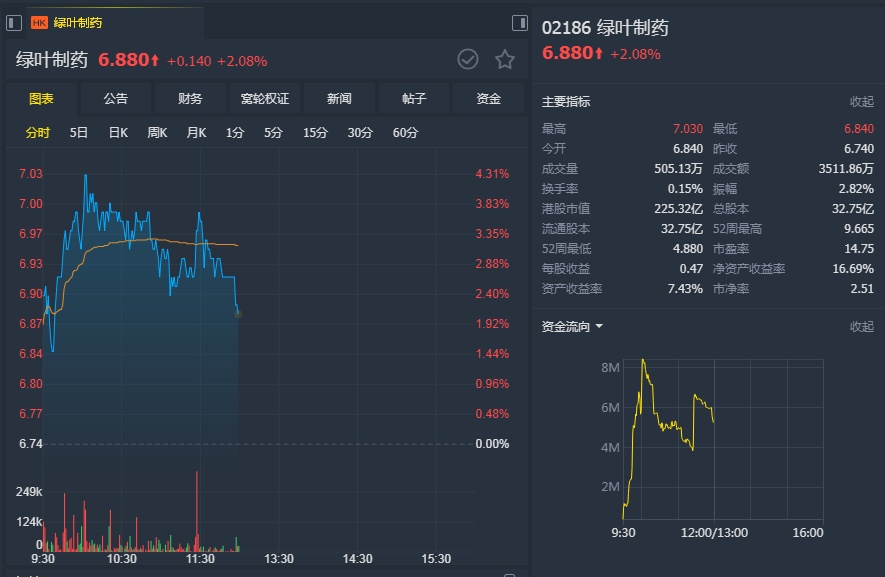Expand the 资金流向 dropdown arrow
This screenshot has width=885, height=577.
tap(599, 326)
